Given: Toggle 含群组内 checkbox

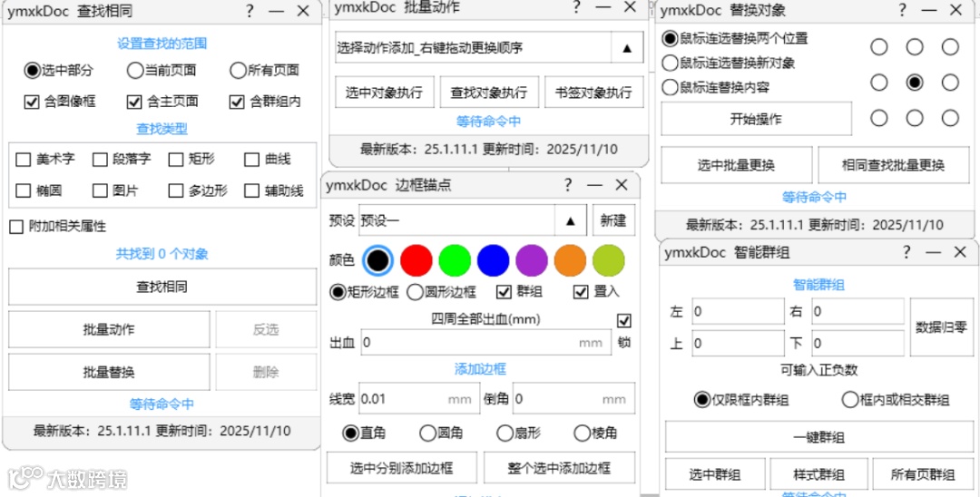Looking at the screenshot, I should pyautogui.click(x=265, y=102).
